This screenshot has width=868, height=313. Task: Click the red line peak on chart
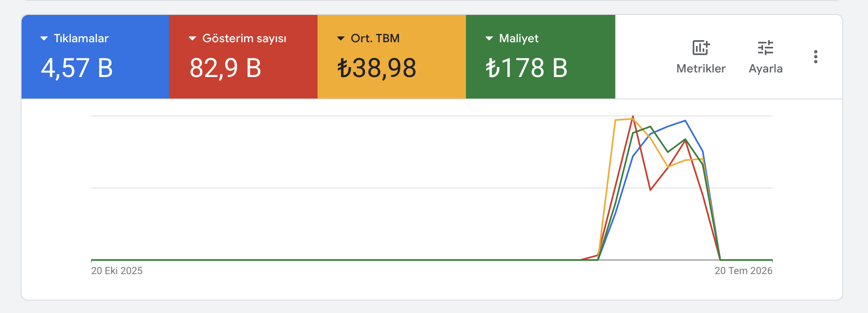633,117
